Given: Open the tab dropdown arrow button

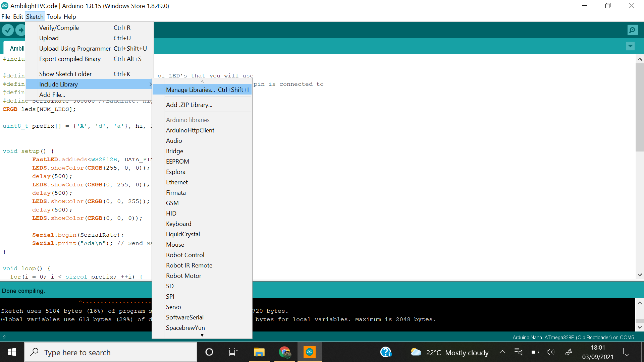Looking at the screenshot, I should click(630, 46).
